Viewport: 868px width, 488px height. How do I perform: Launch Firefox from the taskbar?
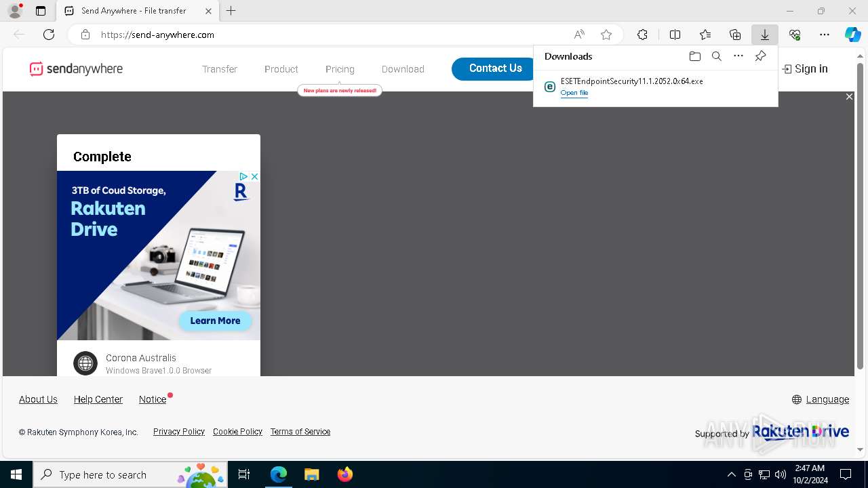click(x=345, y=474)
